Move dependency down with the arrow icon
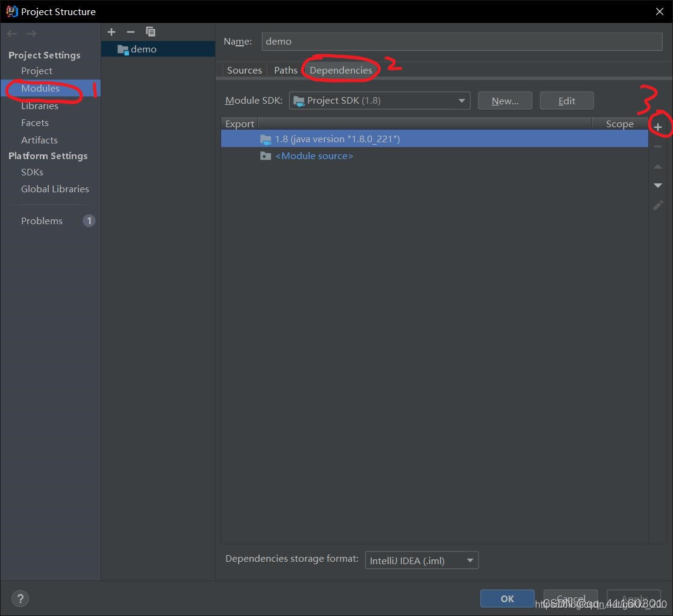Viewport: 673px width, 616px height. [658, 186]
